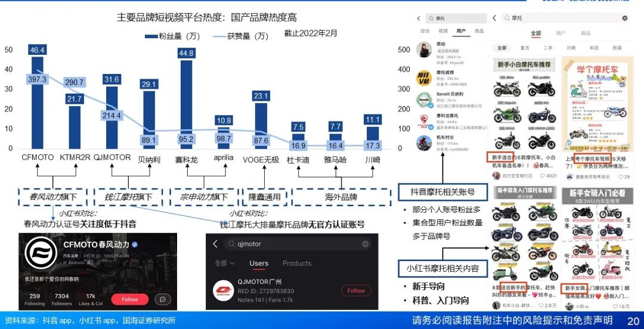This screenshot has height=329, width=644.
Task: Click the 隆鑫通用 dashed label box
Action: pyautogui.click(x=264, y=197)
